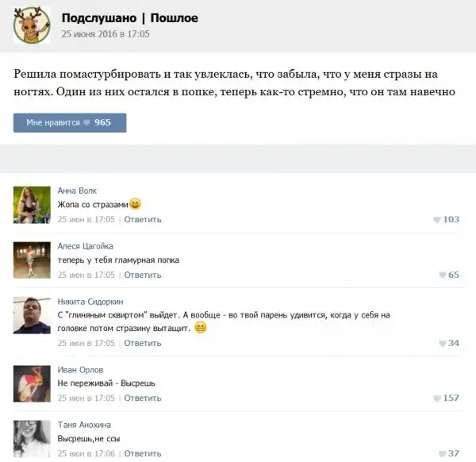Open the Подслушано | Пошлое community title
This screenshot has width=476, height=462.
tap(129, 18)
